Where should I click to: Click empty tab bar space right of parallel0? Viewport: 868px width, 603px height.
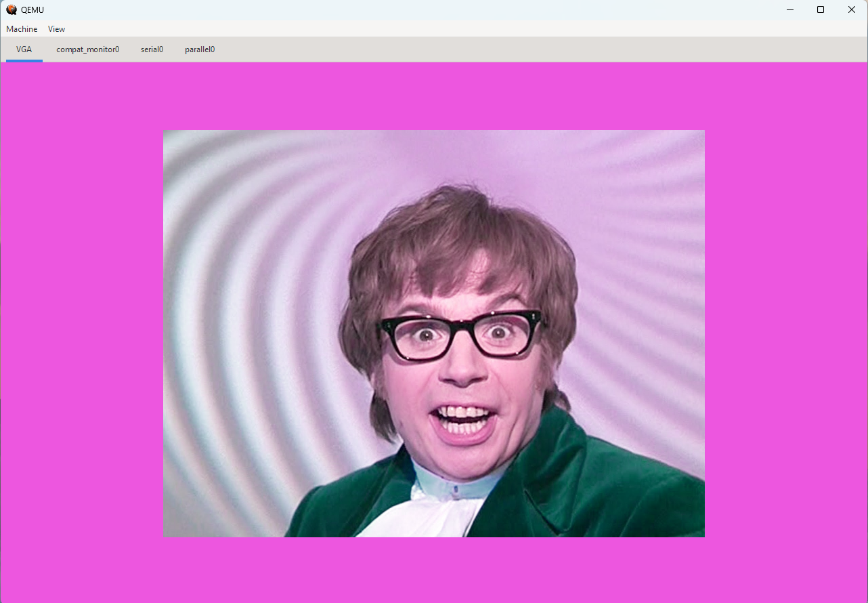pos(542,49)
